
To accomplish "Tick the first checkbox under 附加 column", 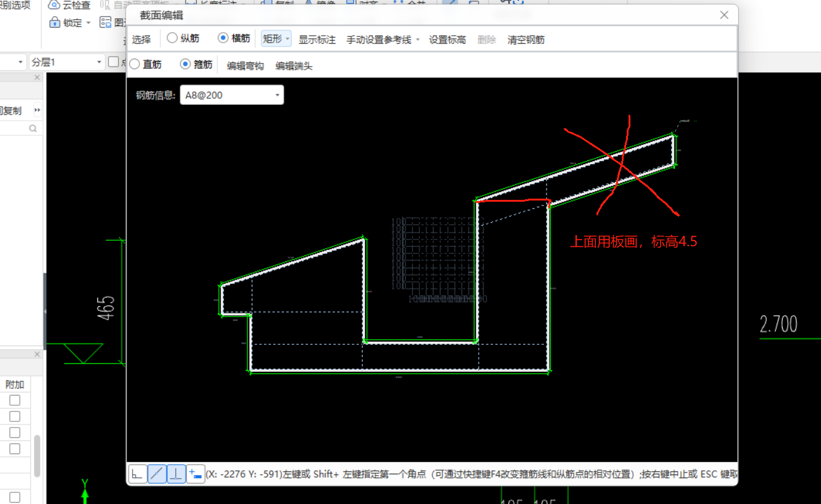I will click(x=14, y=400).
